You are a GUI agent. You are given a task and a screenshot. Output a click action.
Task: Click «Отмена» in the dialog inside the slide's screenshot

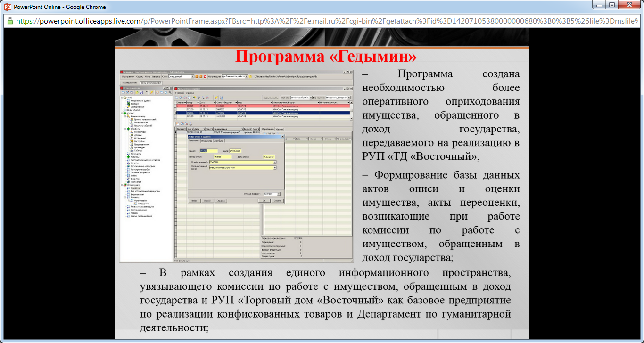277,201
